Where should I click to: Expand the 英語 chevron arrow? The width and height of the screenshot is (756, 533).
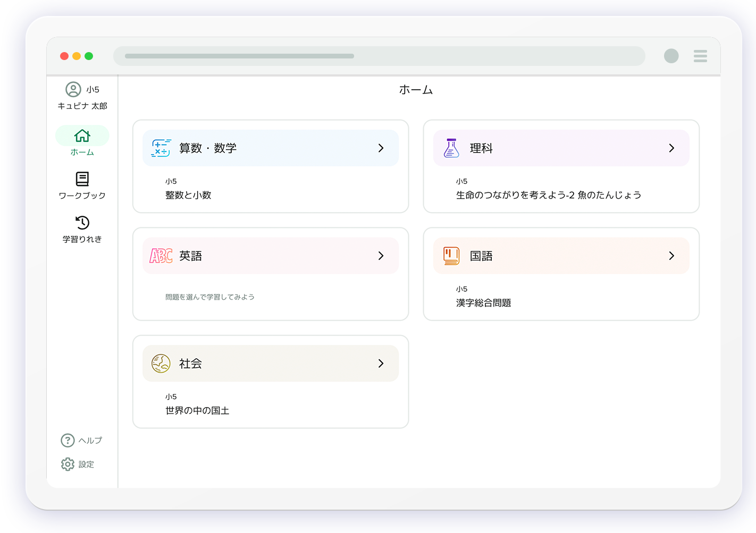381,256
